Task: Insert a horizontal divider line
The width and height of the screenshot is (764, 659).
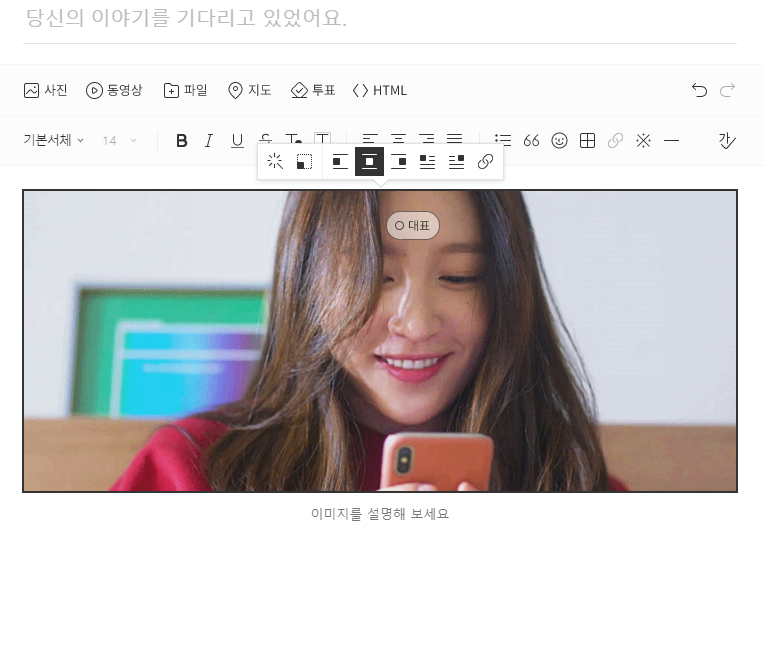Action: [x=671, y=141]
